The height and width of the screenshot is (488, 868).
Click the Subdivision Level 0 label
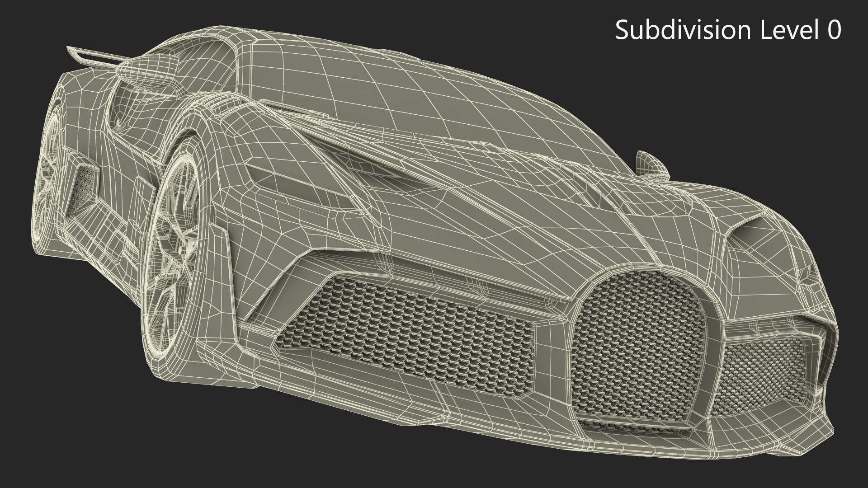[728, 31]
